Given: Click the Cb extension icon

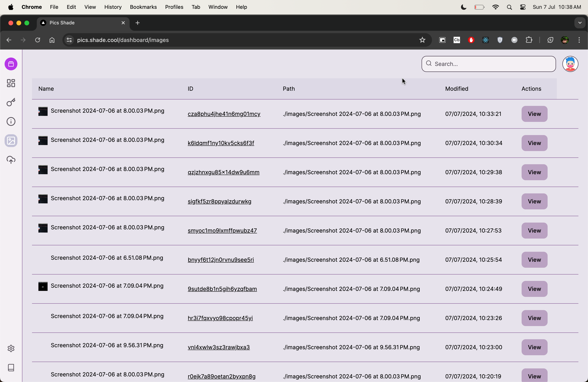Looking at the screenshot, I should (457, 40).
